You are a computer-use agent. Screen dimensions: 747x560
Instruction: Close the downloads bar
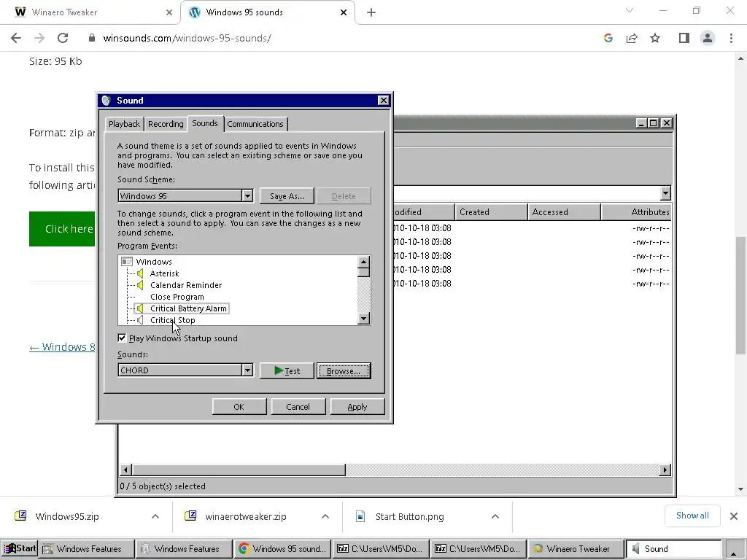coord(734,516)
